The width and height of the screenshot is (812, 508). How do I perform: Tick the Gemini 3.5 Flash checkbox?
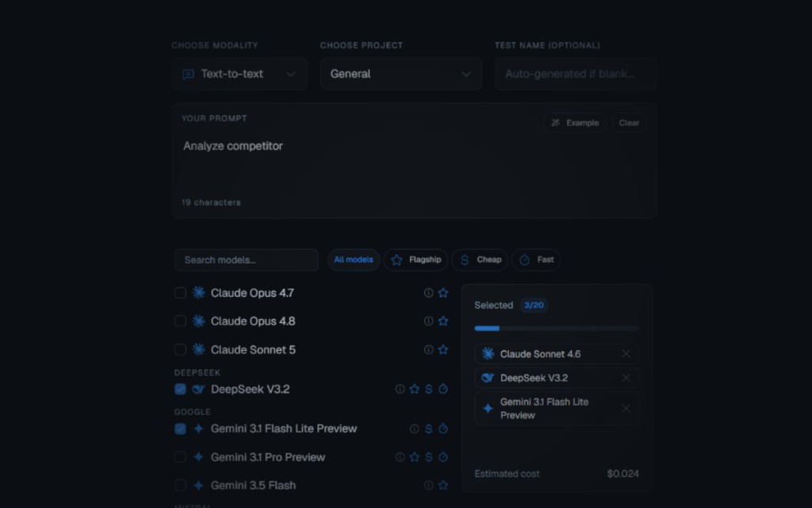180,485
